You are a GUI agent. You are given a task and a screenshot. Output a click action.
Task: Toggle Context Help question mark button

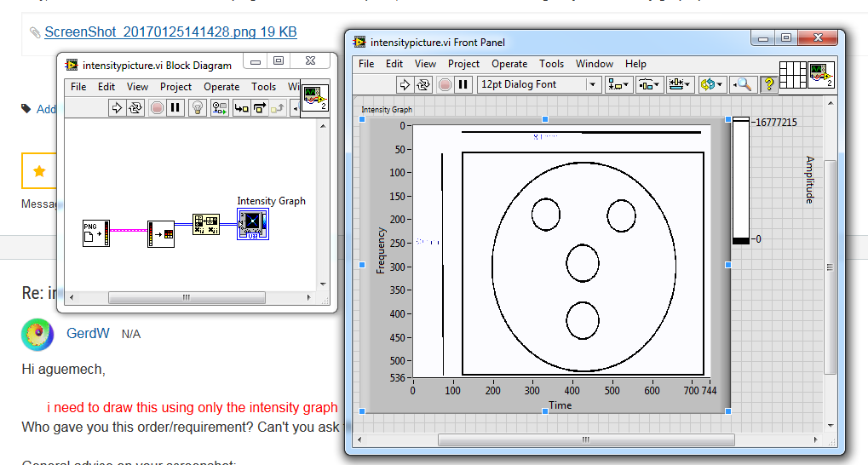[x=768, y=84]
